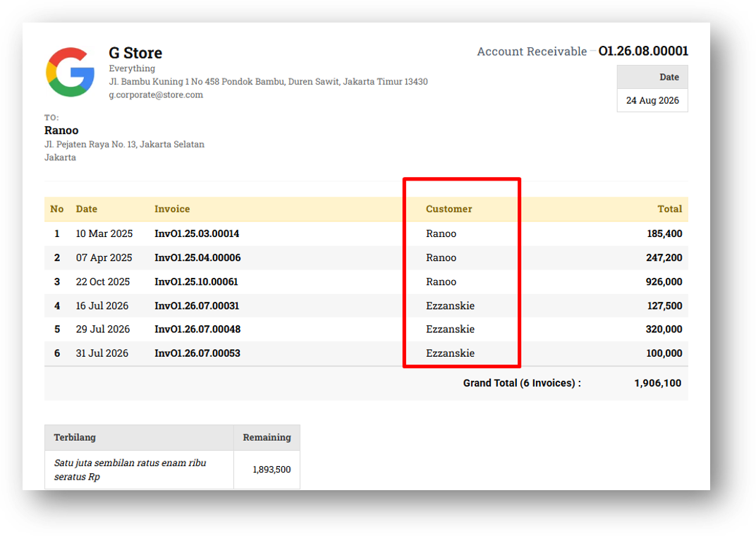Click the Everything tagline under G Store

(x=132, y=68)
